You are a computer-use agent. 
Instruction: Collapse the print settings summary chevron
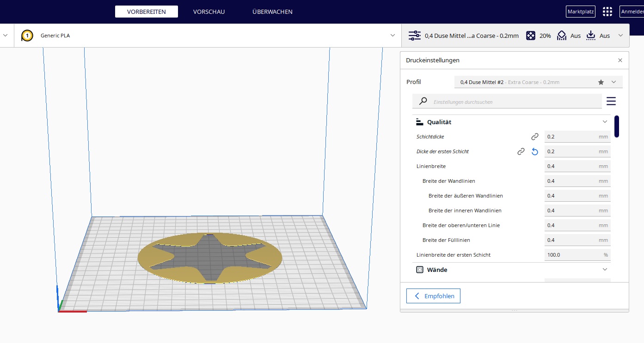point(620,36)
